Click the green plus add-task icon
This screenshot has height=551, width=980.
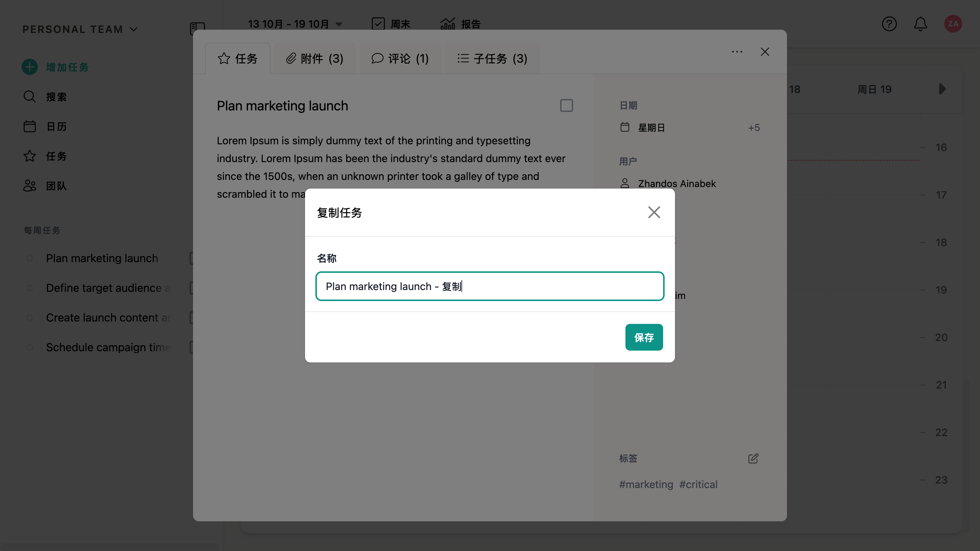pyautogui.click(x=30, y=67)
